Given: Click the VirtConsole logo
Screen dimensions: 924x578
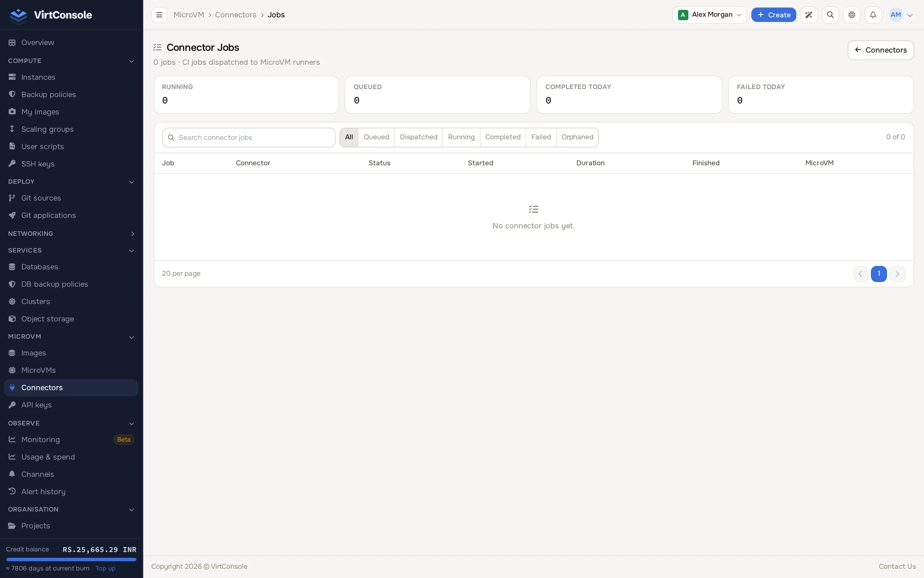Looking at the screenshot, I should coord(51,15).
